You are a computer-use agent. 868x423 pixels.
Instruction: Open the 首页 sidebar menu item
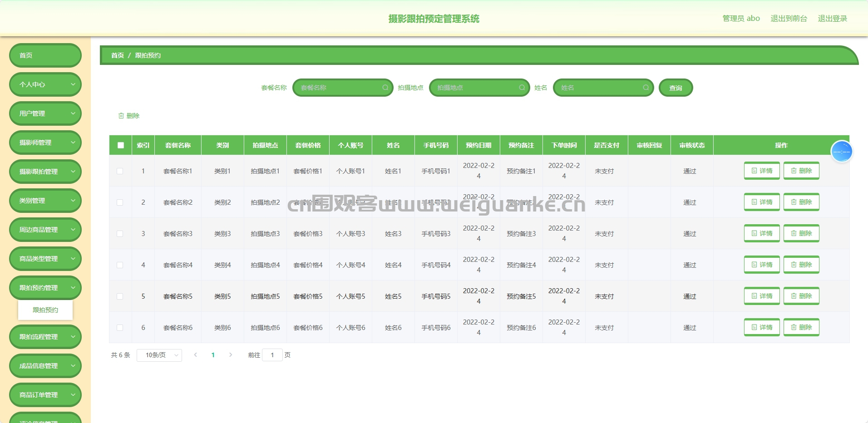[45, 55]
